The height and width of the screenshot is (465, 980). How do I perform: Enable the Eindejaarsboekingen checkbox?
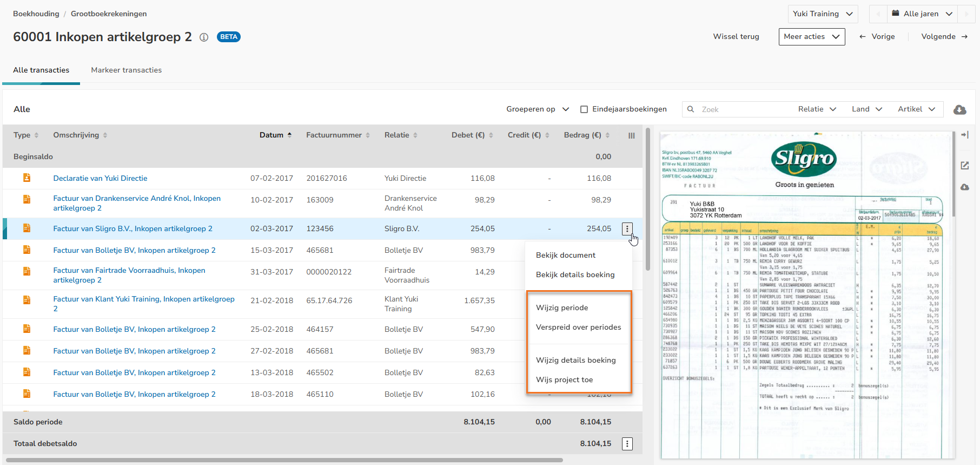(584, 109)
